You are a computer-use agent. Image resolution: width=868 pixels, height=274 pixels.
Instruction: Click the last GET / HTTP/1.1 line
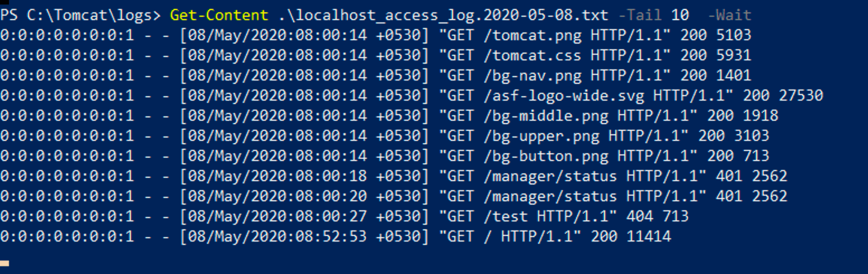tap(336, 237)
